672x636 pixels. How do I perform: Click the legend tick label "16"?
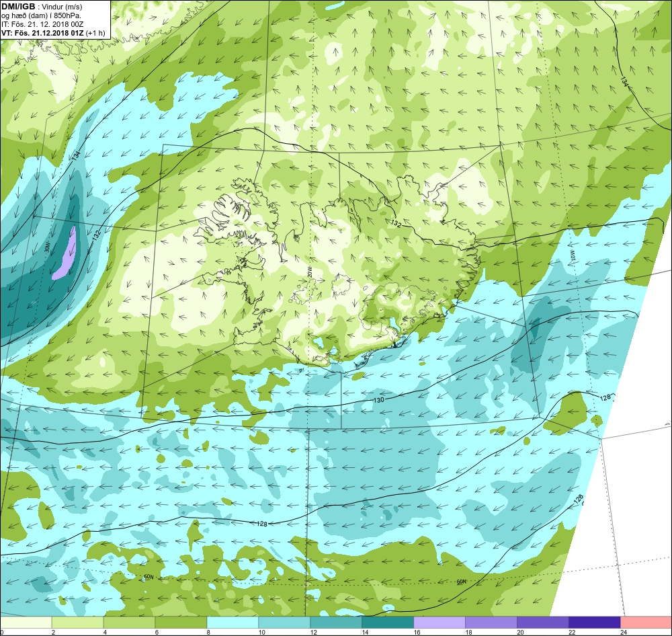tap(417, 632)
